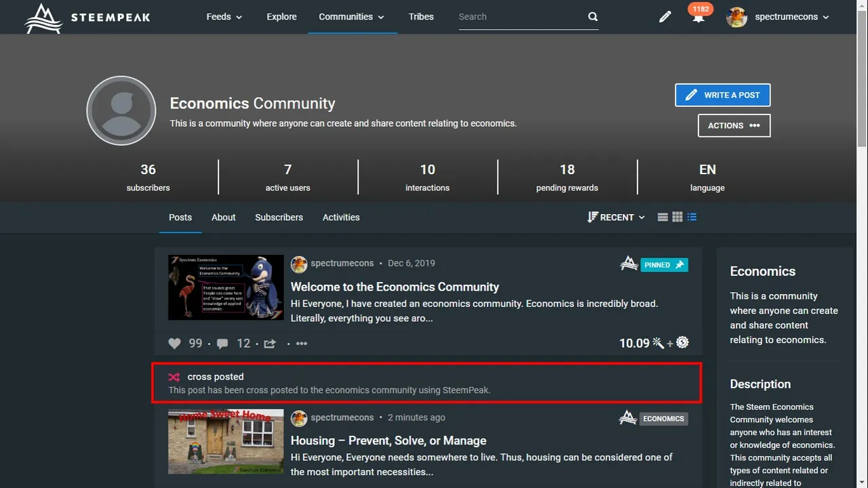Click author avatar on Welcome post
The width and height of the screenshot is (868, 488).
coord(299,264)
